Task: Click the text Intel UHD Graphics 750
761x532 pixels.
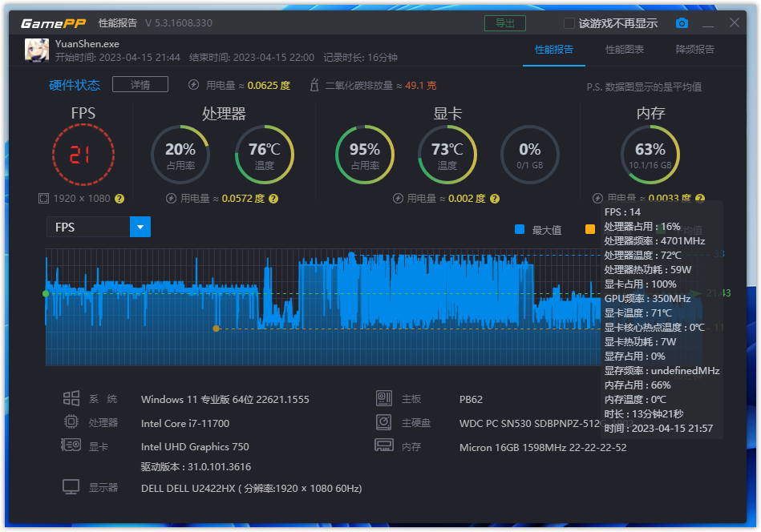Action: point(195,446)
